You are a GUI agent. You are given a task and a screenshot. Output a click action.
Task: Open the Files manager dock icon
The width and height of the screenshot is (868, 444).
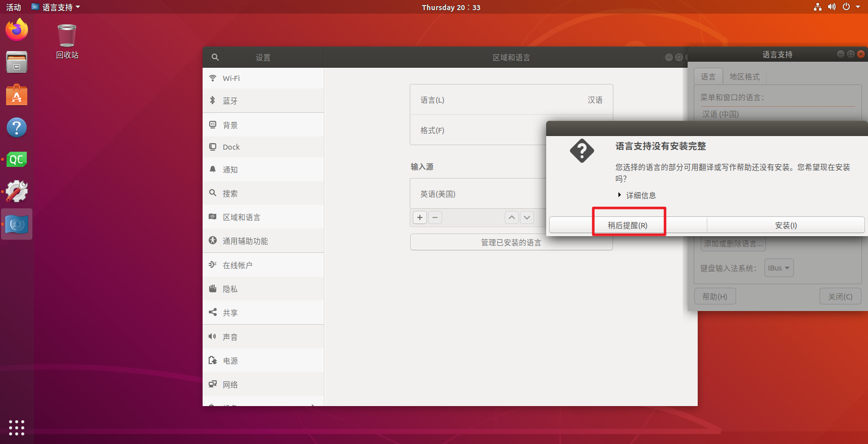coord(17,62)
